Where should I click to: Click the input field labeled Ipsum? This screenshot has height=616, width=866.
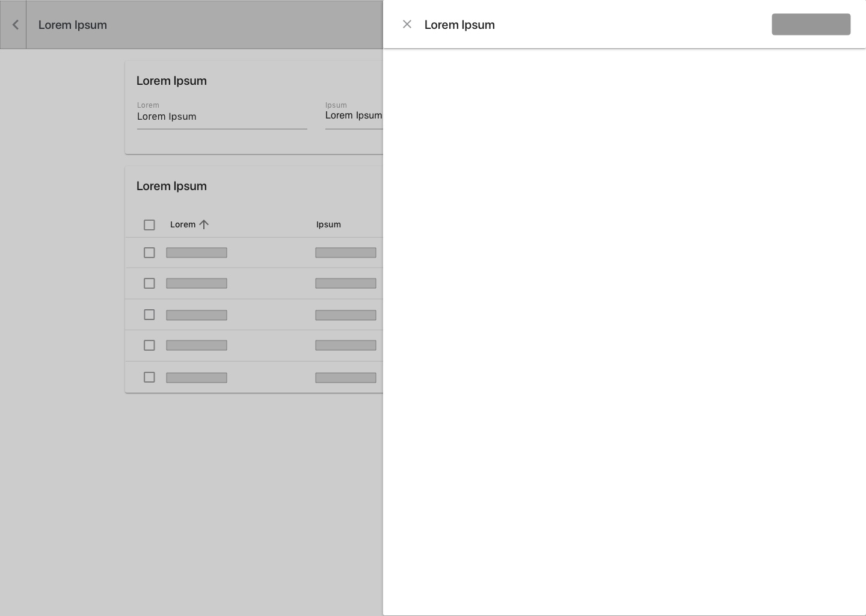(x=354, y=115)
